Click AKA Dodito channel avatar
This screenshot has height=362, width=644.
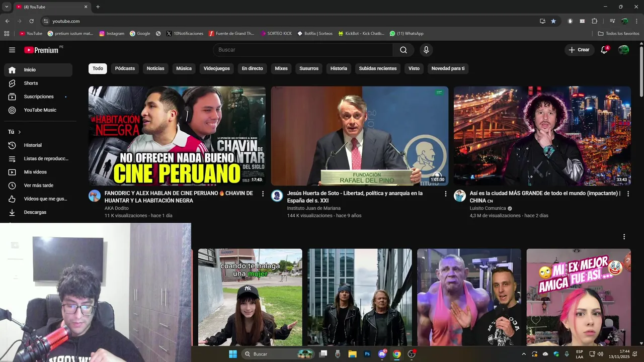point(95,196)
